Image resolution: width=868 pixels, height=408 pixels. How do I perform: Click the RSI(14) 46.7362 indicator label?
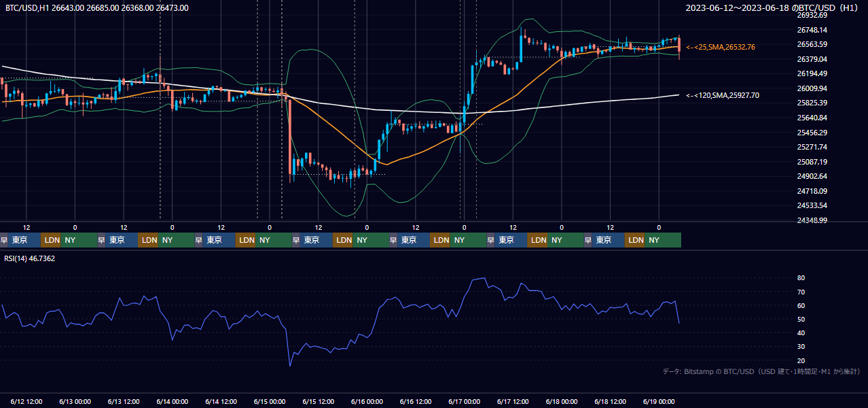[30, 258]
